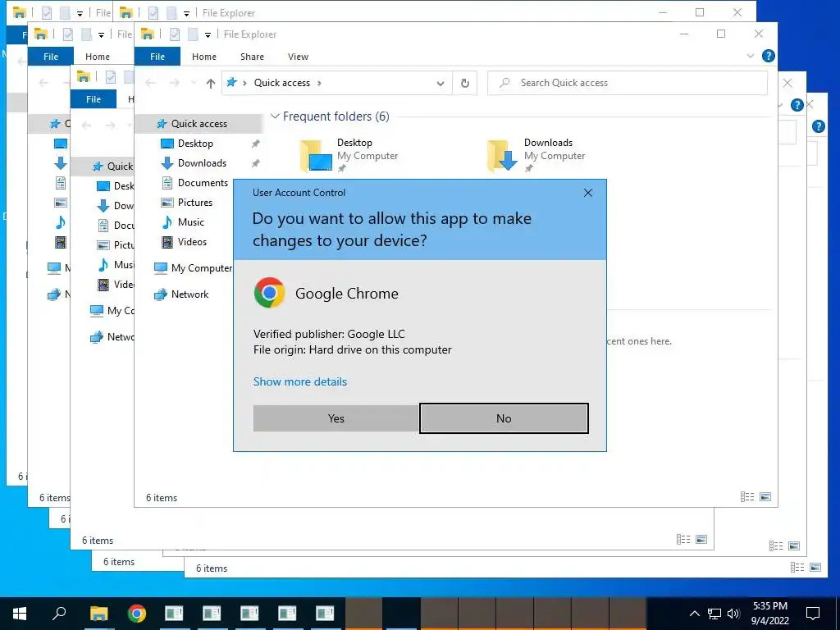Switch front Explorer to details view
This screenshot has width=840, height=630.
(x=747, y=497)
